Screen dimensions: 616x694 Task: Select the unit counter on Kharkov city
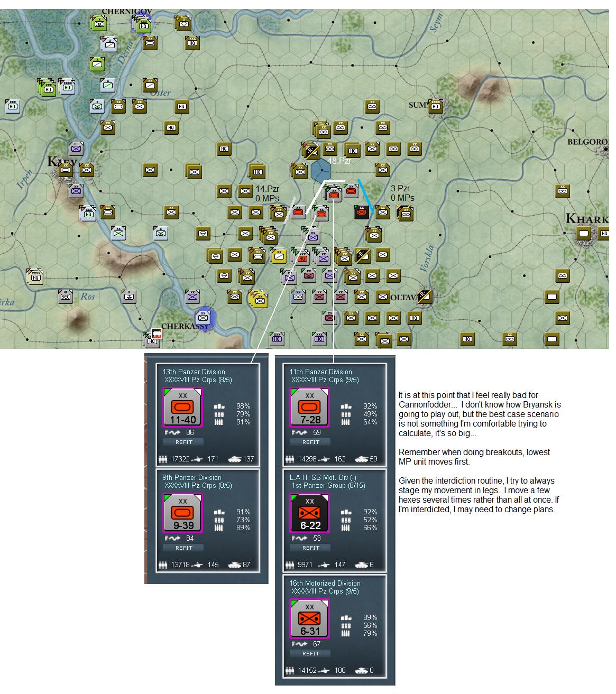point(584,233)
